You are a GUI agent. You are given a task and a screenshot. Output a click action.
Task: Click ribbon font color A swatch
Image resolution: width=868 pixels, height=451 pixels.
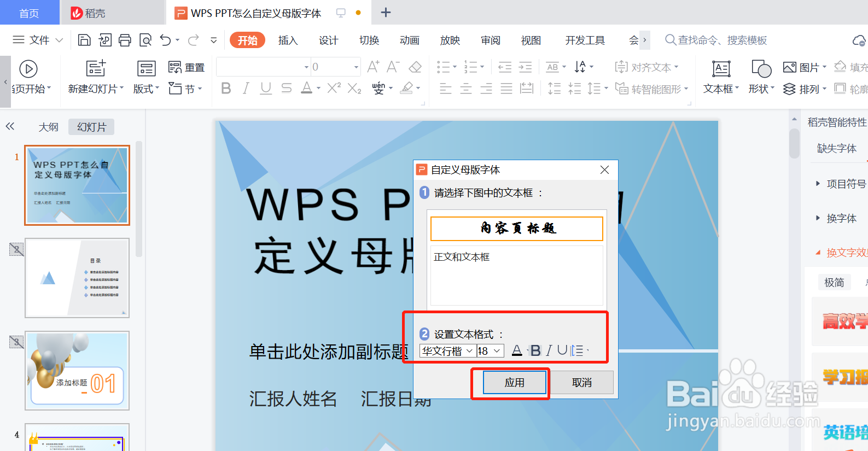click(x=307, y=88)
